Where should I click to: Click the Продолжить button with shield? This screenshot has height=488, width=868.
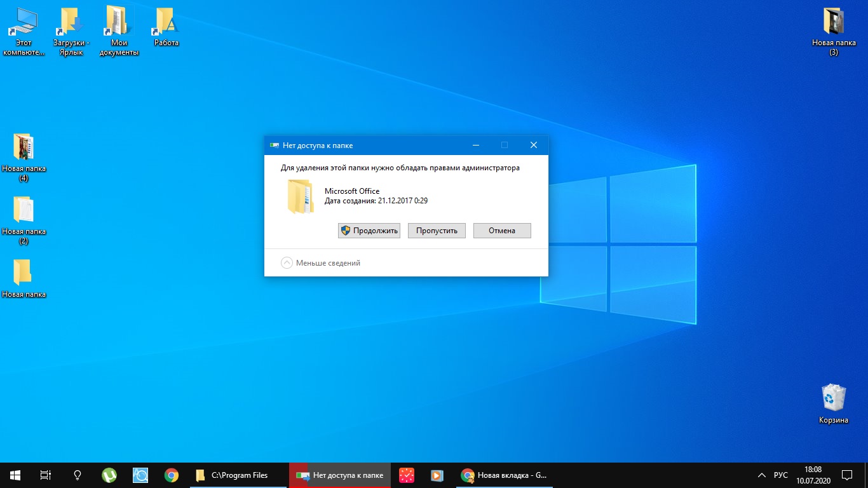(369, 231)
